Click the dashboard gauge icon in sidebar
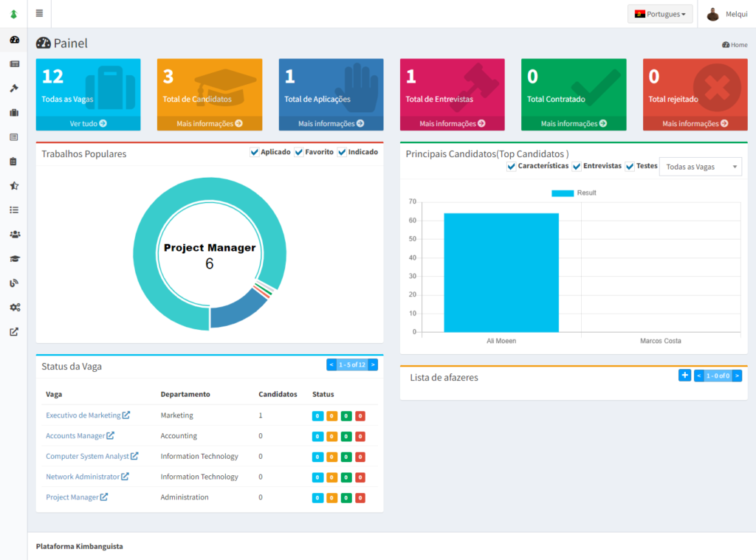The width and height of the screenshot is (756, 560). (14, 40)
